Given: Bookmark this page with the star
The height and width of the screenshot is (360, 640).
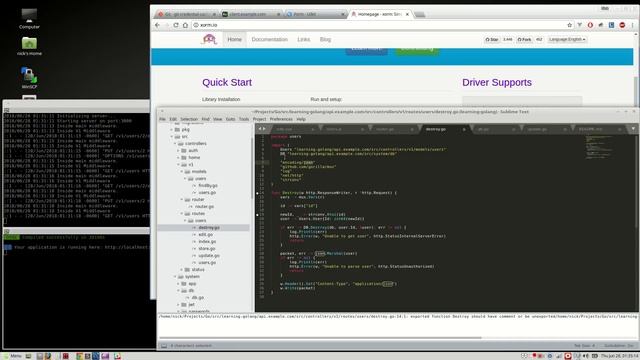Looking at the screenshot, I should click(x=569, y=25).
